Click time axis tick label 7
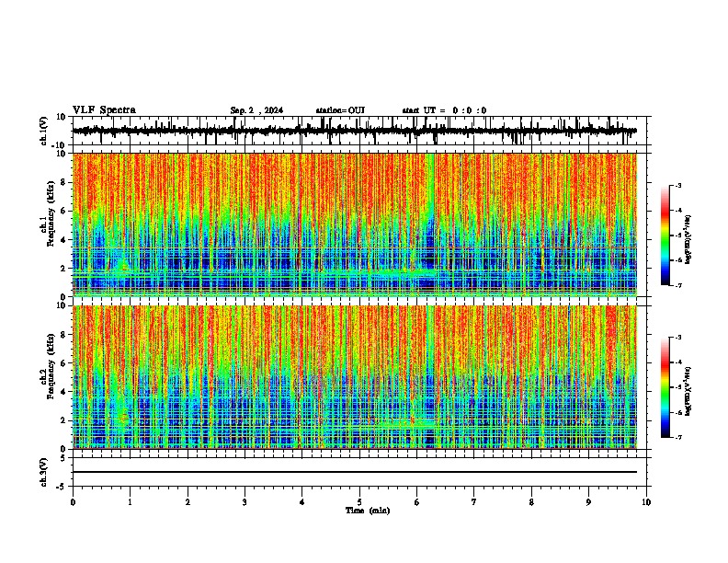The width and height of the screenshot is (728, 563). (x=474, y=502)
